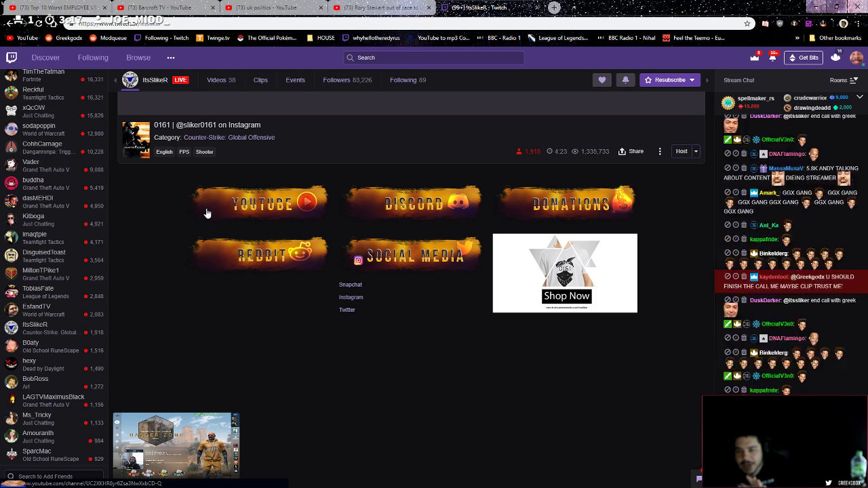Click the FPS tag
Viewport: 868px width, 488px height.
coord(184,152)
